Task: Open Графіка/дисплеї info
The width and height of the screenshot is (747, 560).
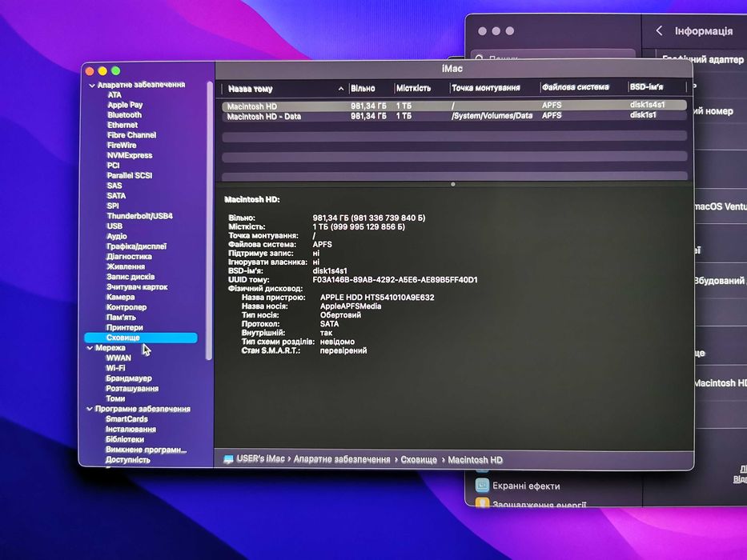Action: click(x=137, y=246)
